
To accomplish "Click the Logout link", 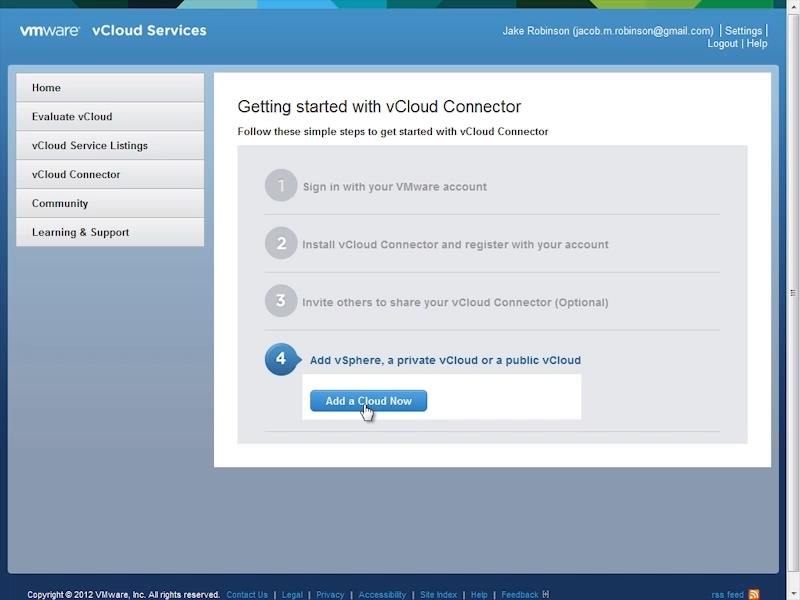I will (722, 44).
